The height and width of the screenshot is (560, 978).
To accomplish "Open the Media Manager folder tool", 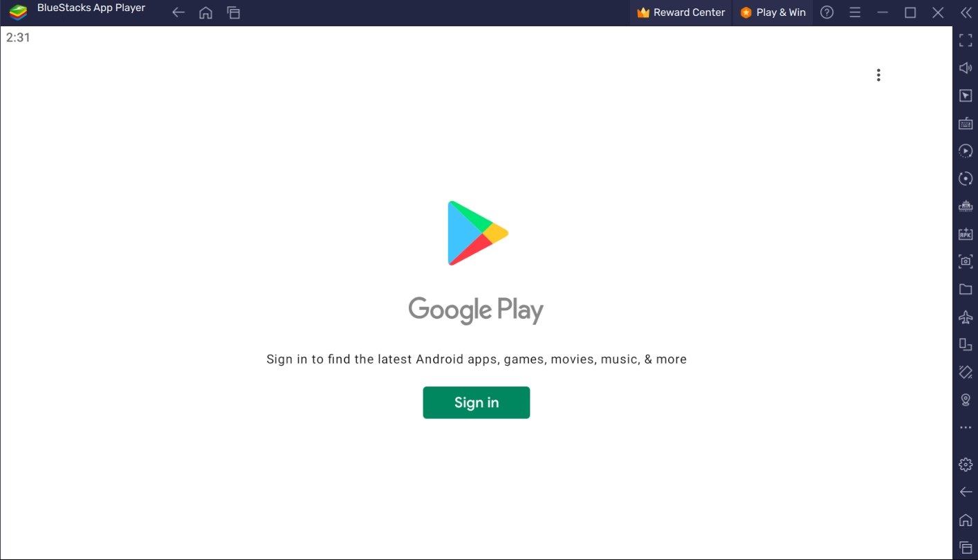I will (x=966, y=289).
